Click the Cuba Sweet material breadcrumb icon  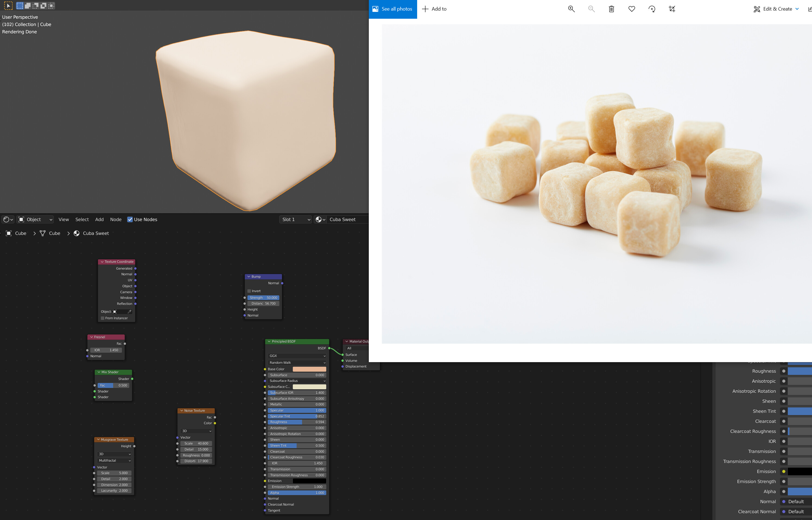(x=77, y=233)
